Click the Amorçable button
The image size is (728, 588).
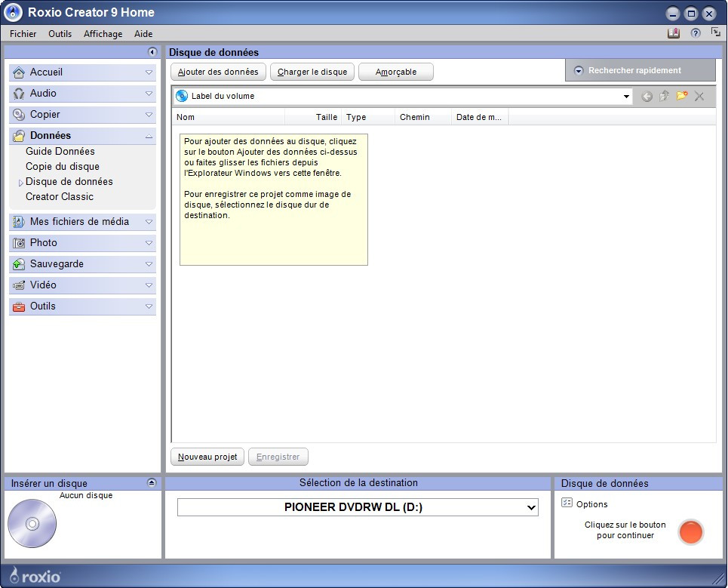[x=396, y=72]
